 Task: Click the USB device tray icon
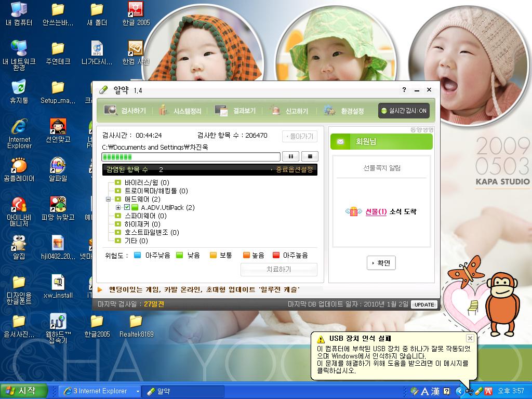tap(470, 391)
